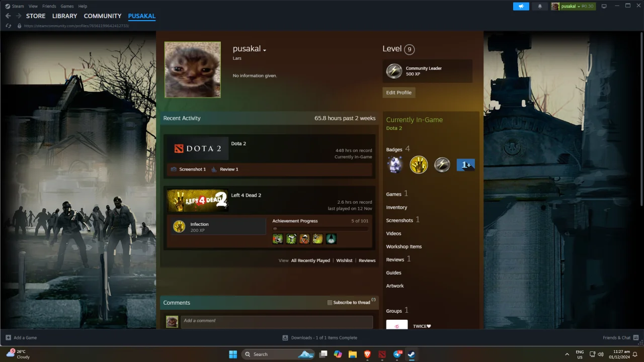
Task: Open the Years of Service crystal badge
Action: coord(394,164)
